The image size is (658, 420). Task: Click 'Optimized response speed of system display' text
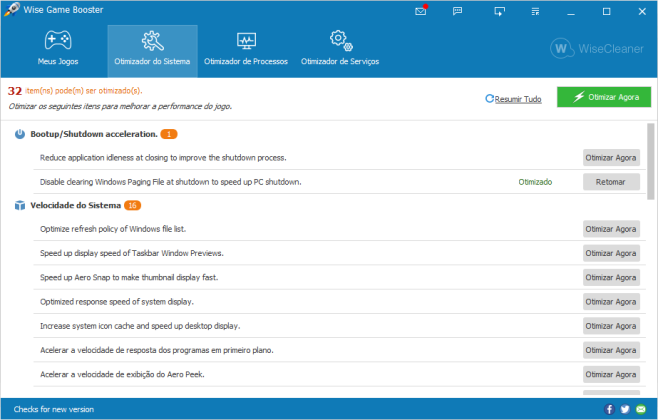click(x=117, y=302)
